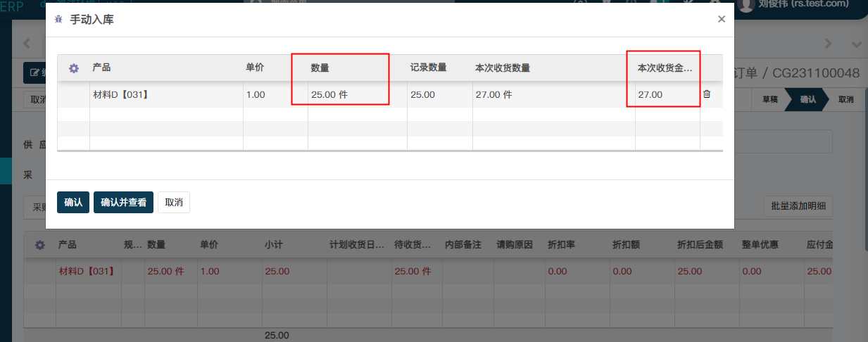Select the 草稿 status step
Image resolution: width=868 pixels, height=342 pixels.
click(769, 99)
